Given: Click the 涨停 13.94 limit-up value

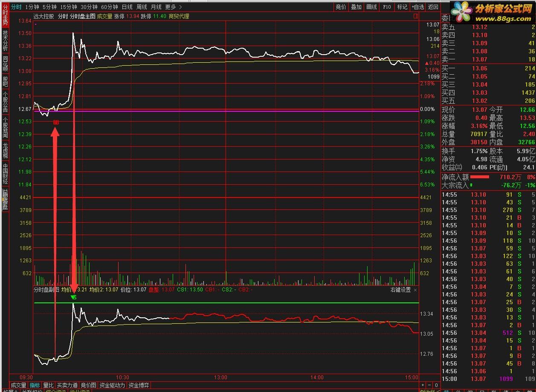Looking at the screenshot, I should pyautogui.click(x=133, y=16).
